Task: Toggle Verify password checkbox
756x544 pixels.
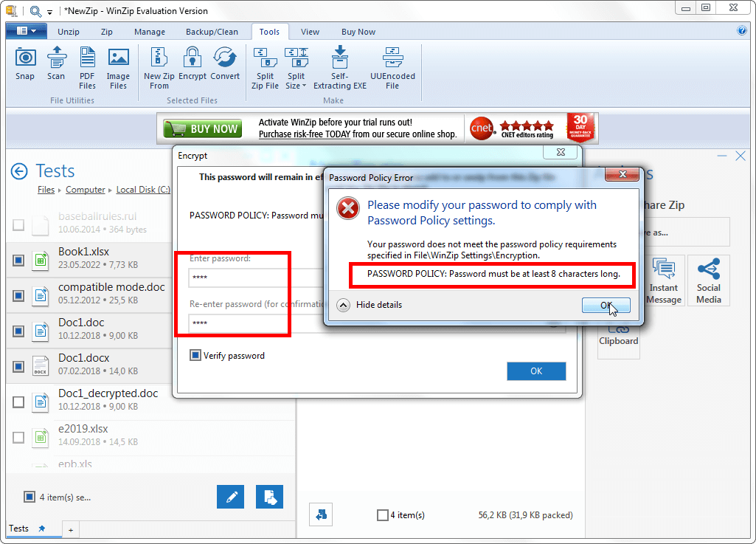Action: point(195,355)
